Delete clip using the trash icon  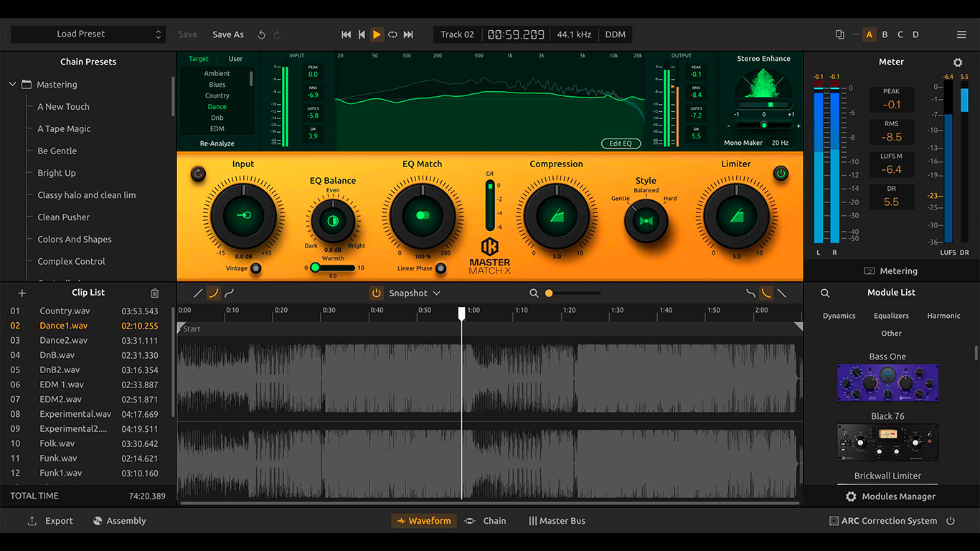154,293
